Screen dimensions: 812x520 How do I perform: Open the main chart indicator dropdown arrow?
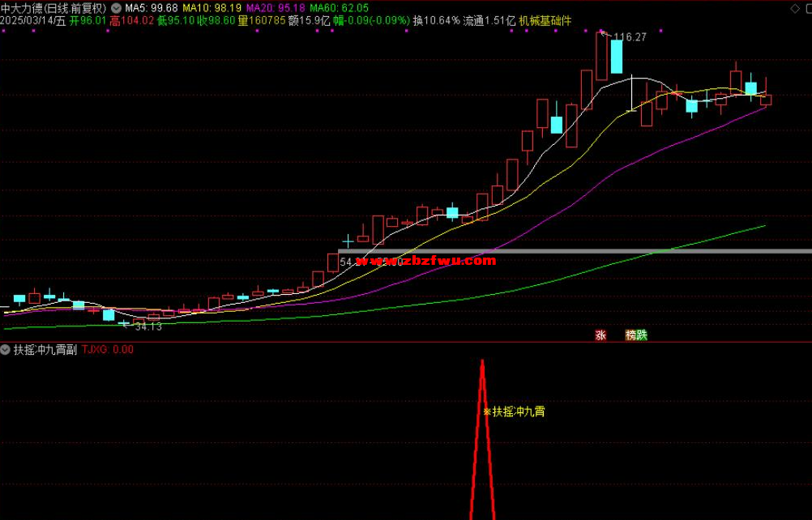(117, 7)
